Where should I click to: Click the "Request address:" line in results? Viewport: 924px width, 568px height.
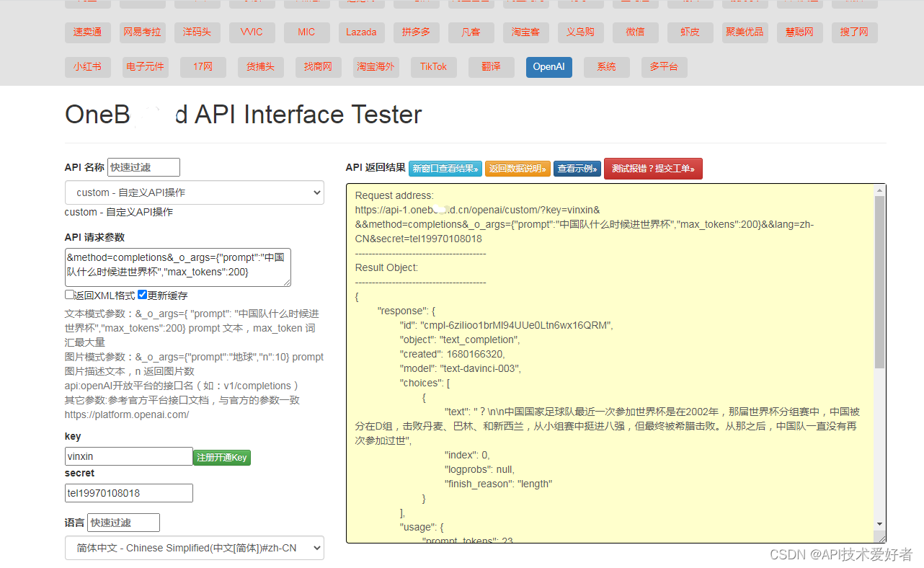coord(395,195)
